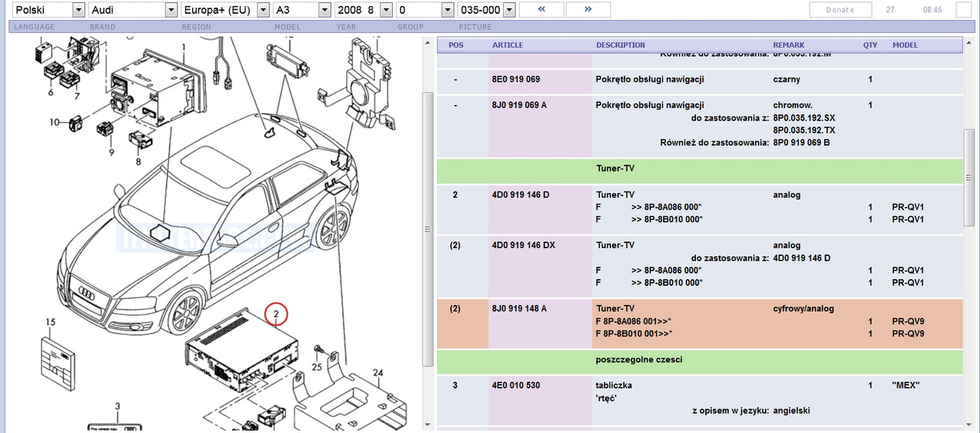Click the green Tuner-TV section header
The width and height of the screenshot is (980, 433).
tap(700, 171)
